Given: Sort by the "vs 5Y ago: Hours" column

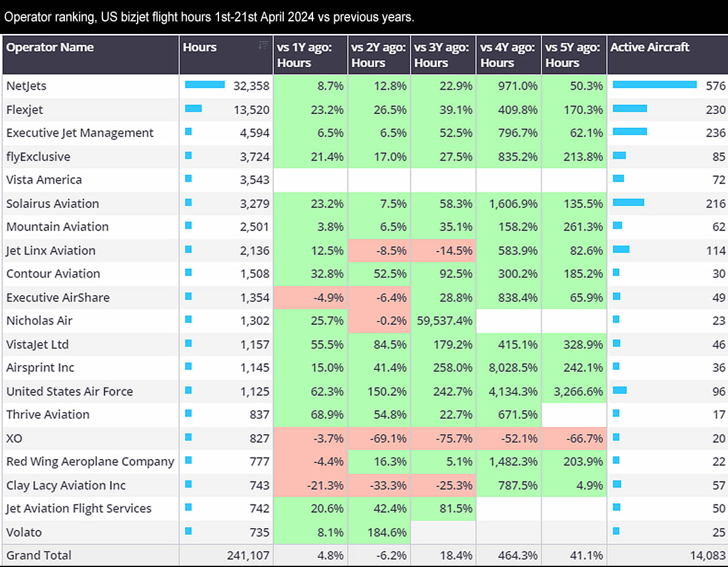Looking at the screenshot, I should pos(573,55).
